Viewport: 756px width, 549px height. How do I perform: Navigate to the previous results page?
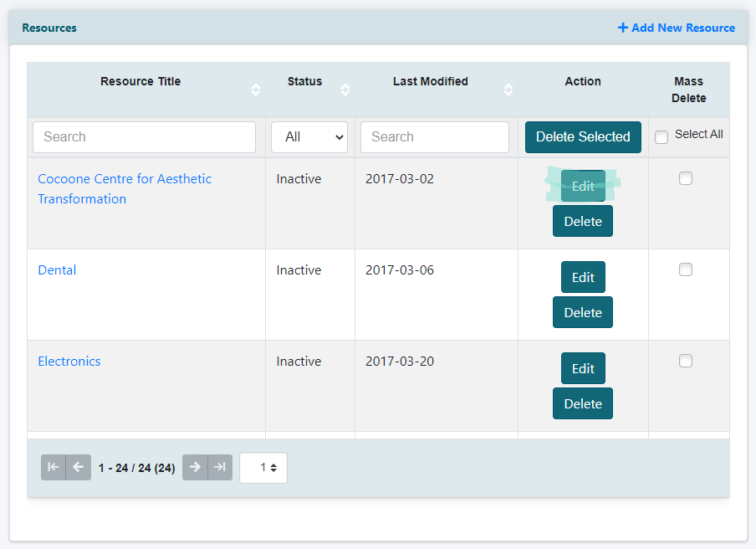pos(78,467)
